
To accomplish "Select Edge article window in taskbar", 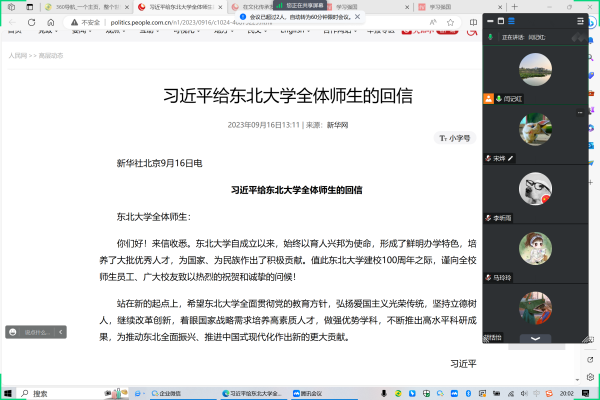I will pos(253,393).
